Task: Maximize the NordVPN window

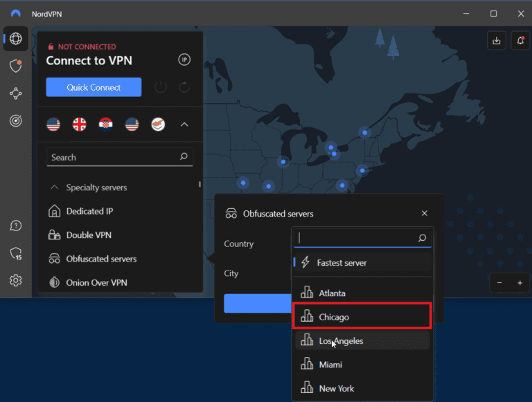Action: [494, 14]
